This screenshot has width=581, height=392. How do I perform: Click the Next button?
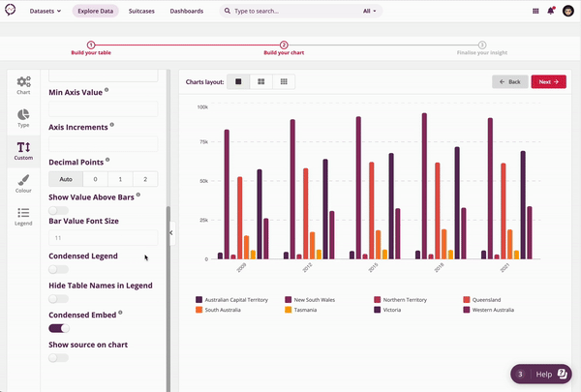pos(548,82)
